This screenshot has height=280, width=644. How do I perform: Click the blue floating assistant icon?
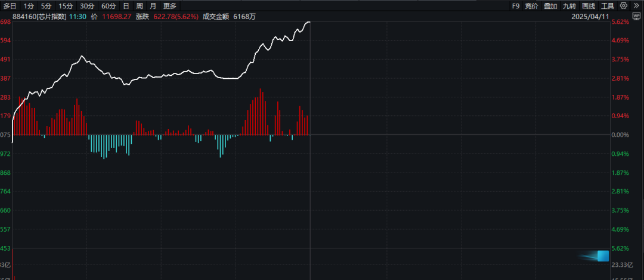tap(603, 256)
